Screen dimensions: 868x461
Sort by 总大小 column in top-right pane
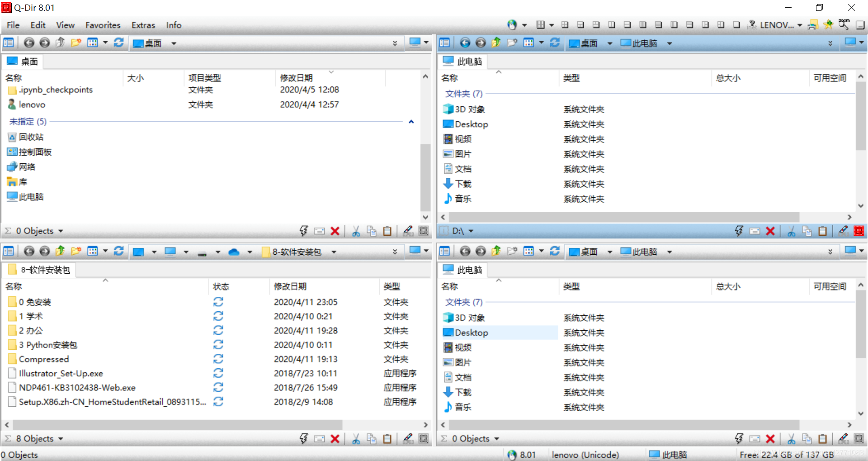click(760, 78)
